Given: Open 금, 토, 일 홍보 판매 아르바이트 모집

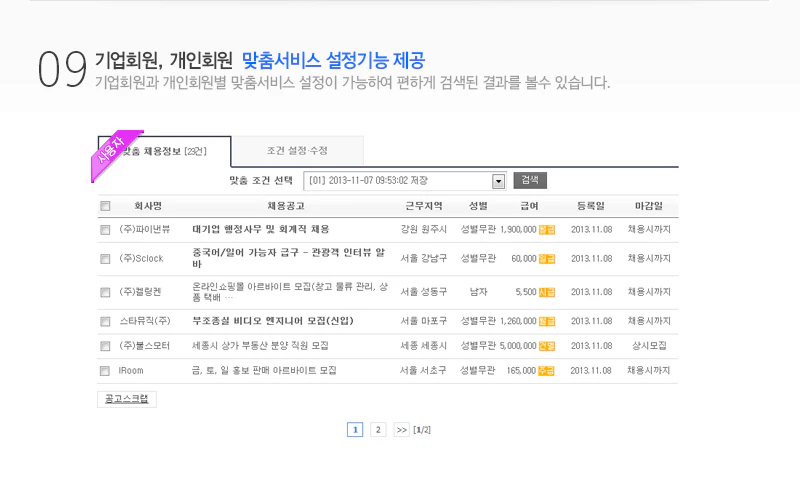Looking at the screenshot, I should tap(264, 370).
